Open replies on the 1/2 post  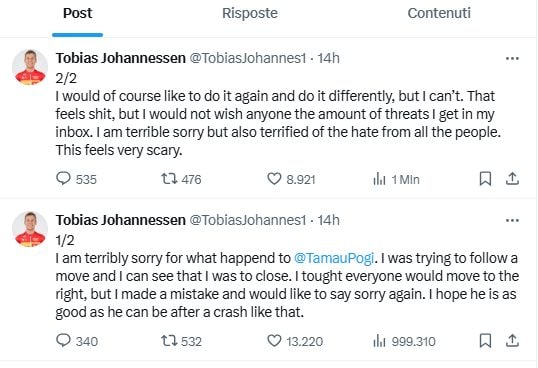[x=77, y=341]
